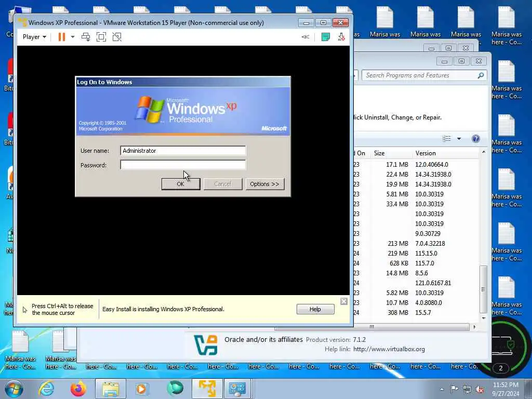Click Help button in Easy Install bar
532x399 pixels.
point(315,309)
